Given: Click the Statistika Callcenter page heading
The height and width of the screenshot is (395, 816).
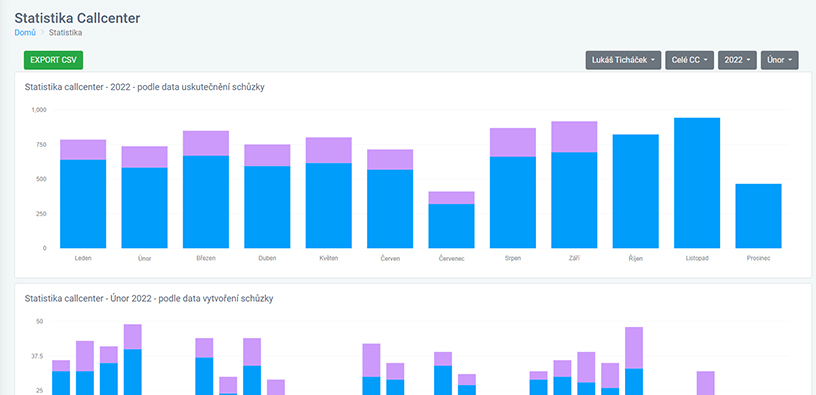Looking at the screenshot, I should pyautogui.click(x=77, y=18).
